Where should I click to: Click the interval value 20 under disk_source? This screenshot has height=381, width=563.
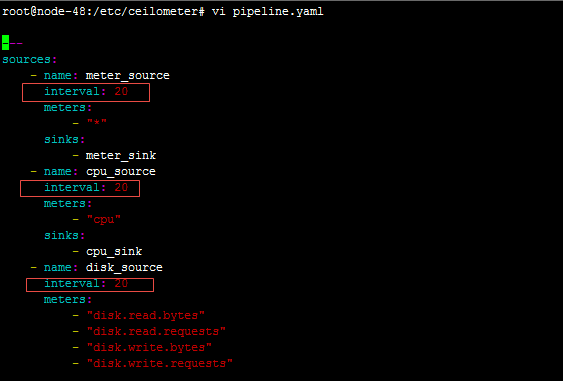point(121,284)
